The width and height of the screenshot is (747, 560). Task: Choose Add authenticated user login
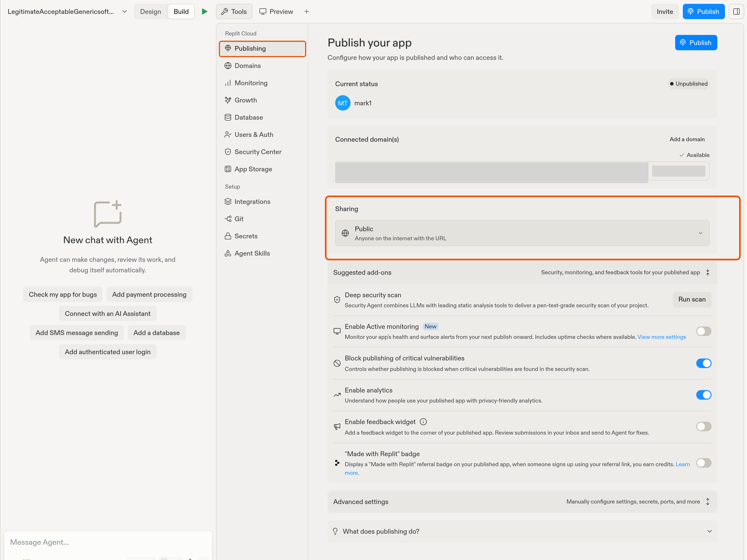click(x=108, y=352)
